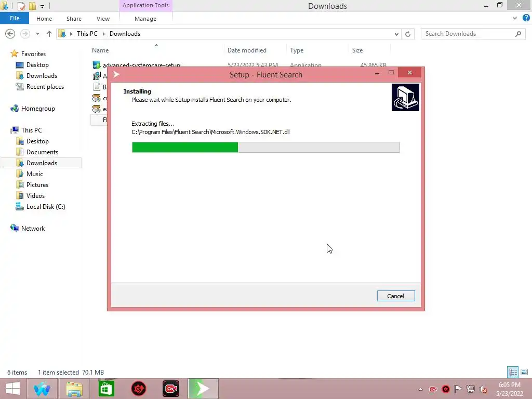Image resolution: width=532 pixels, height=399 pixels.
Task: Open Desktop under Favorites
Action: pos(37,65)
